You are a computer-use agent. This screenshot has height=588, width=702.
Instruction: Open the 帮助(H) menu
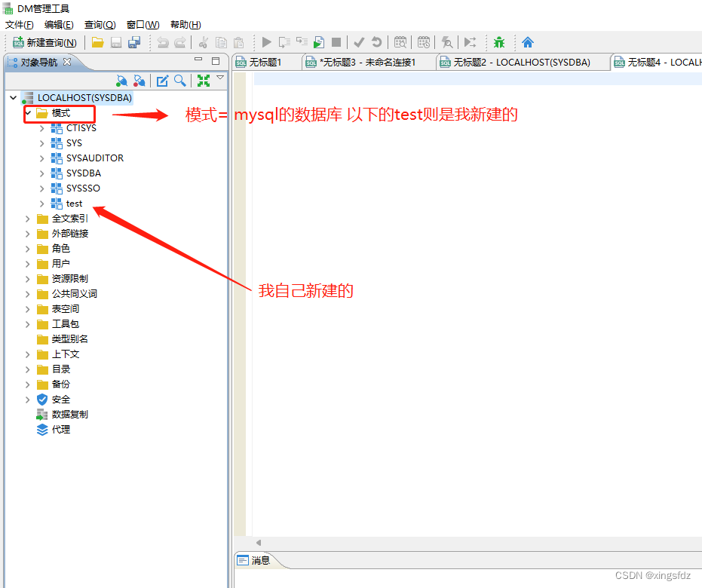click(185, 25)
